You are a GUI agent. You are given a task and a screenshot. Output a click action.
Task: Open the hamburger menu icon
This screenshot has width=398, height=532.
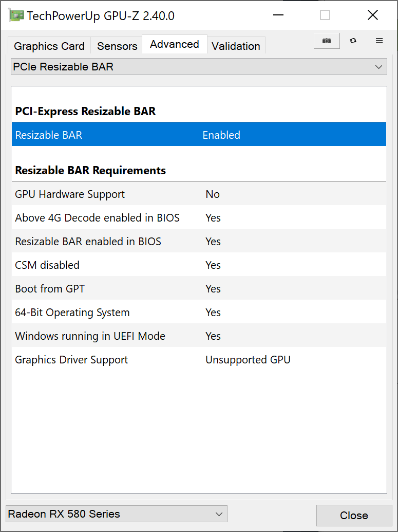pyautogui.click(x=379, y=41)
